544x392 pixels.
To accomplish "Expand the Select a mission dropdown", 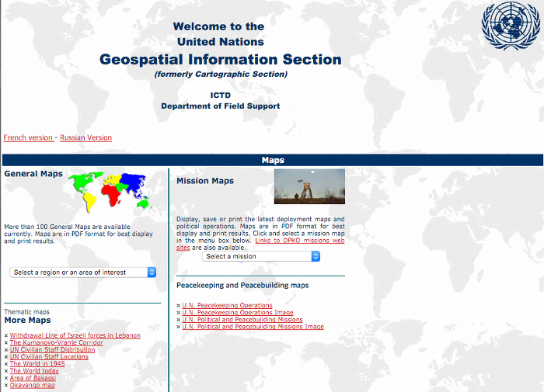I will point(261,256).
